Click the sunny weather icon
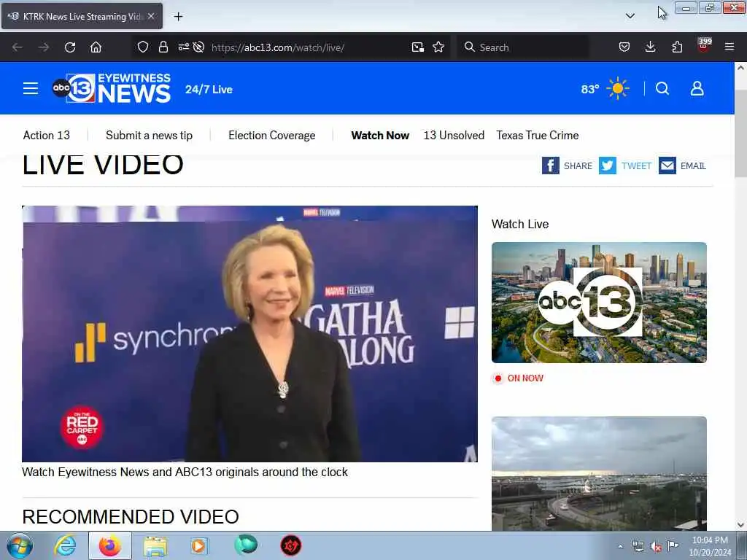This screenshot has height=560, width=747. 618,88
